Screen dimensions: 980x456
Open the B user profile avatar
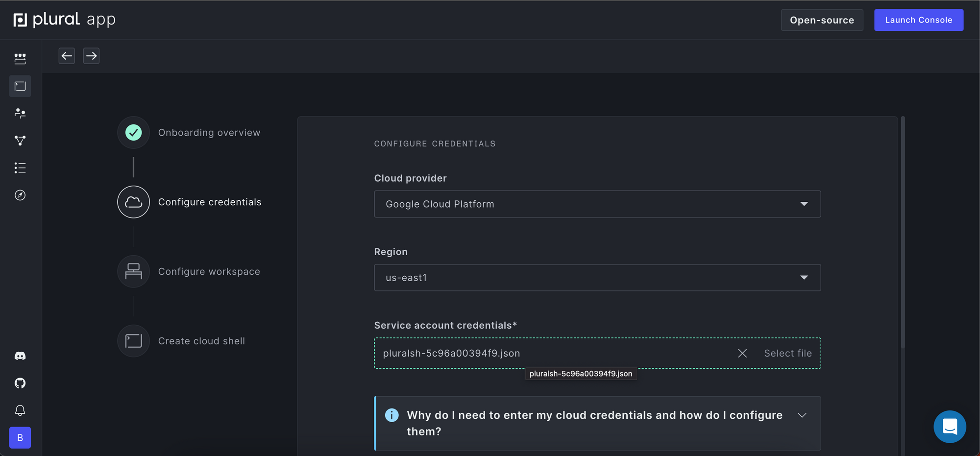tap(20, 437)
